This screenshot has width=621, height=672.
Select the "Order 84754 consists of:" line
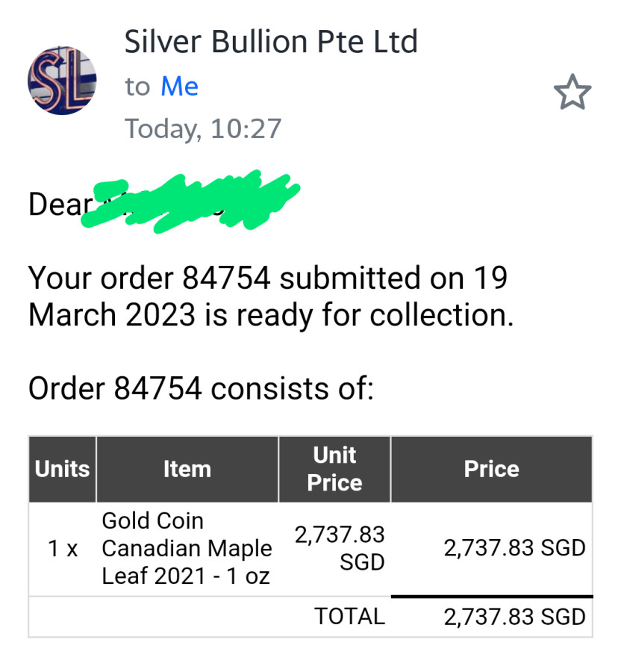(x=200, y=388)
